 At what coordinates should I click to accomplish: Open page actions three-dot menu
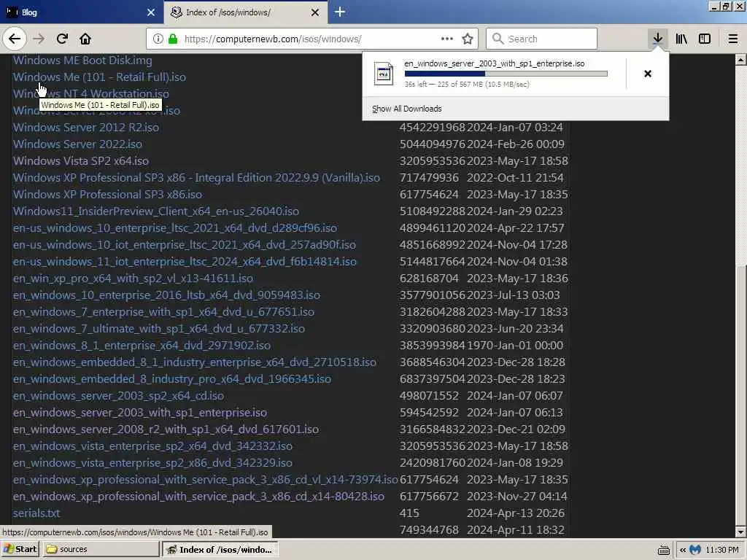pos(447,39)
